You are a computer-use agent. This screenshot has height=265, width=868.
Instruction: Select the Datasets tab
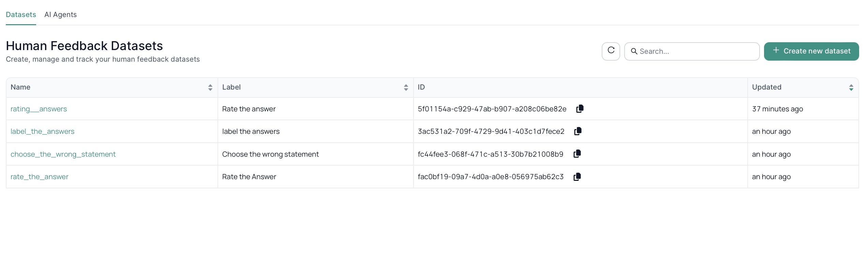click(x=21, y=15)
